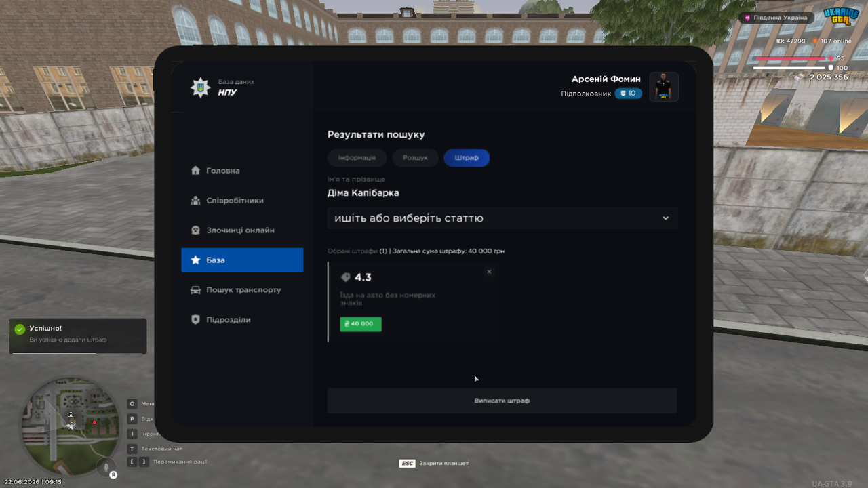Click the armor shield icon in HUD
Image resolution: width=868 pixels, height=488 pixels.
click(x=831, y=68)
